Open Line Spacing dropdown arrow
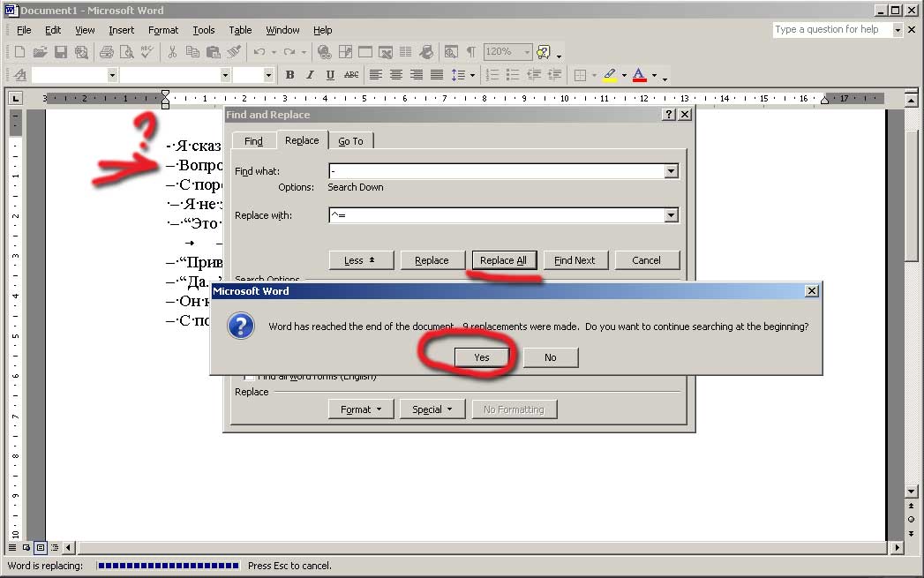This screenshot has width=924, height=578. (473, 75)
